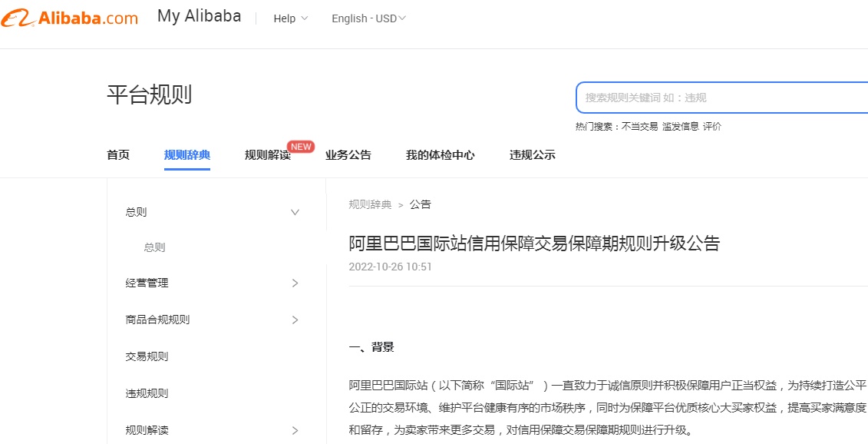This screenshot has height=444, width=868.
Task: Select the 规则辞典 tab
Action: (x=187, y=155)
